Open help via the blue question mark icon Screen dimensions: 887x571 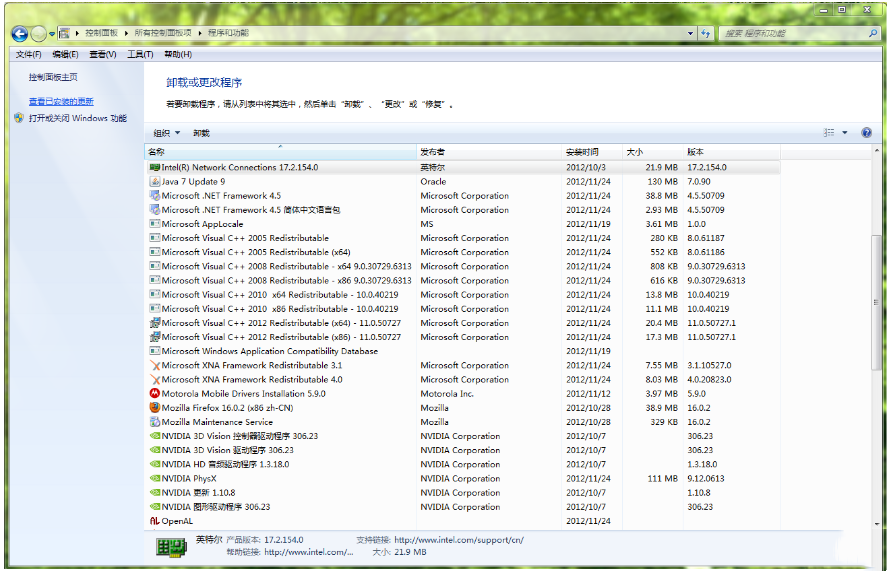click(866, 132)
